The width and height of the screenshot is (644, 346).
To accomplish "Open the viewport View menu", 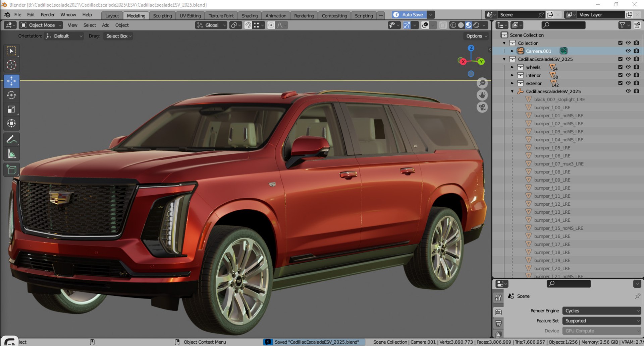I will click(x=72, y=25).
